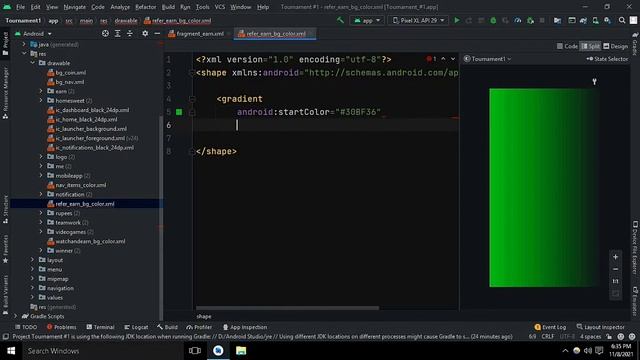
Task: Open project panel settings gear
Action: [145, 33]
